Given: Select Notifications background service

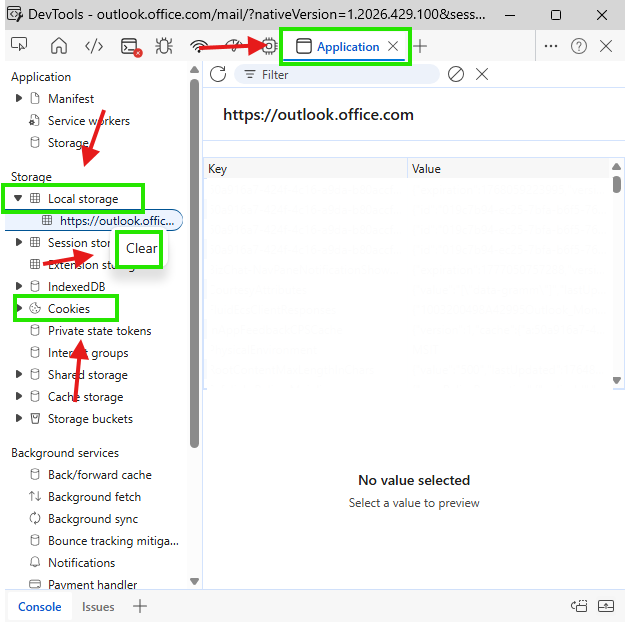Looking at the screenshot, I should tap(81, 563).
